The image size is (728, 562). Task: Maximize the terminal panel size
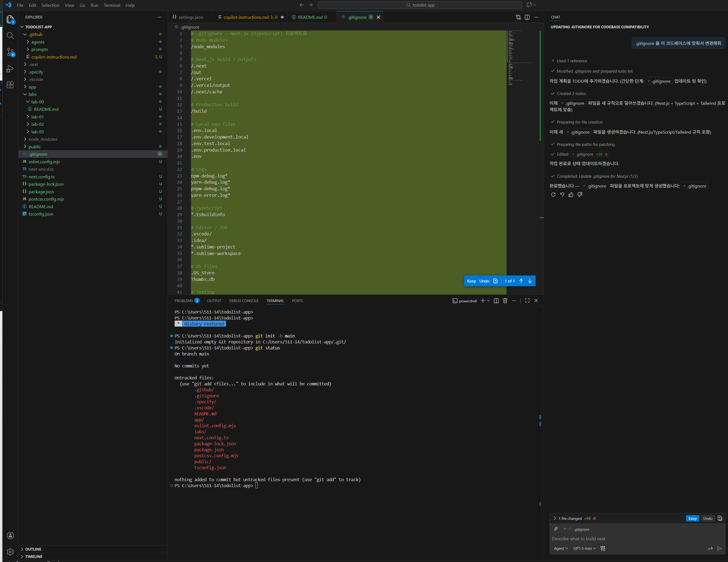click(x=527, y=301)
